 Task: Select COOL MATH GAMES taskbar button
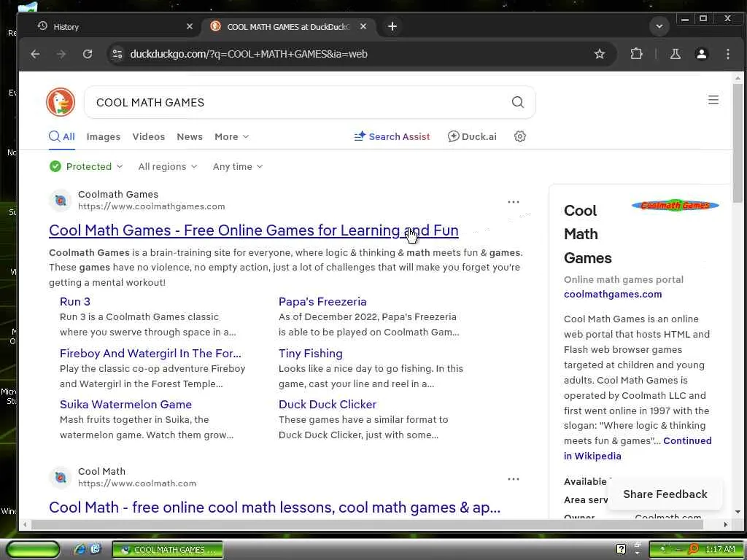[x=168, y=550]
